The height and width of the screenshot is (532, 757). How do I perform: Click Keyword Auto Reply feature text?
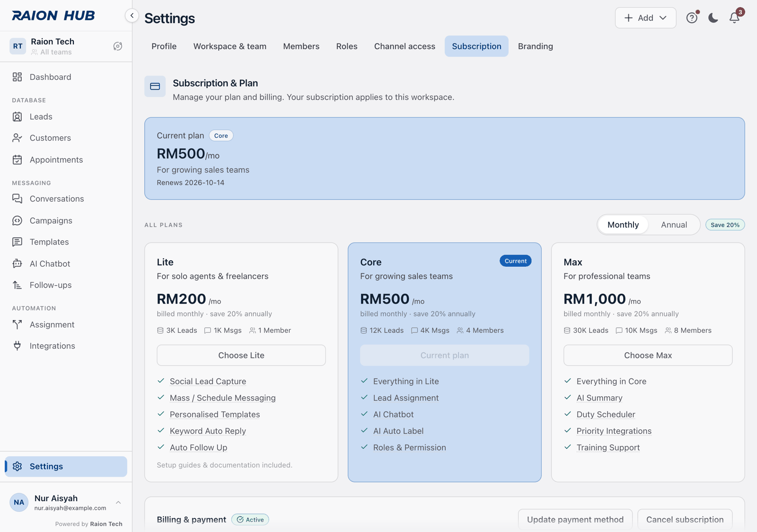208,431
